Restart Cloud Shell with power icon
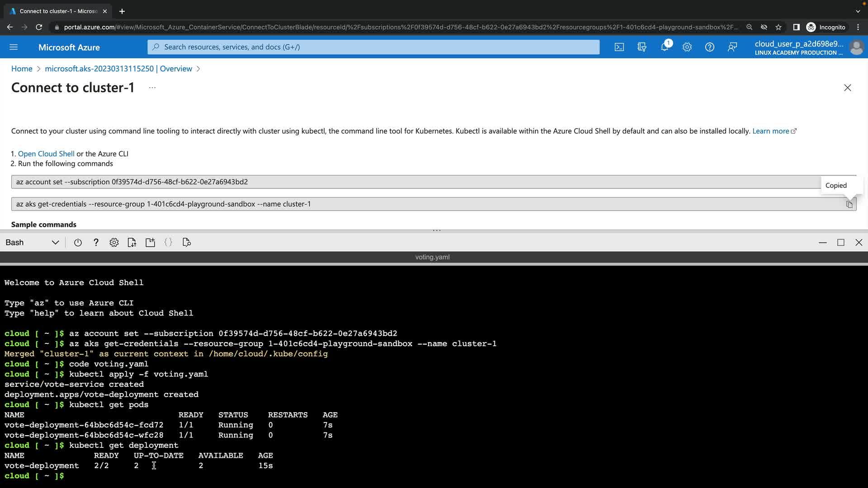Image resolution: width=868 pixels, height=488 pixels. (x=78, y=243)
